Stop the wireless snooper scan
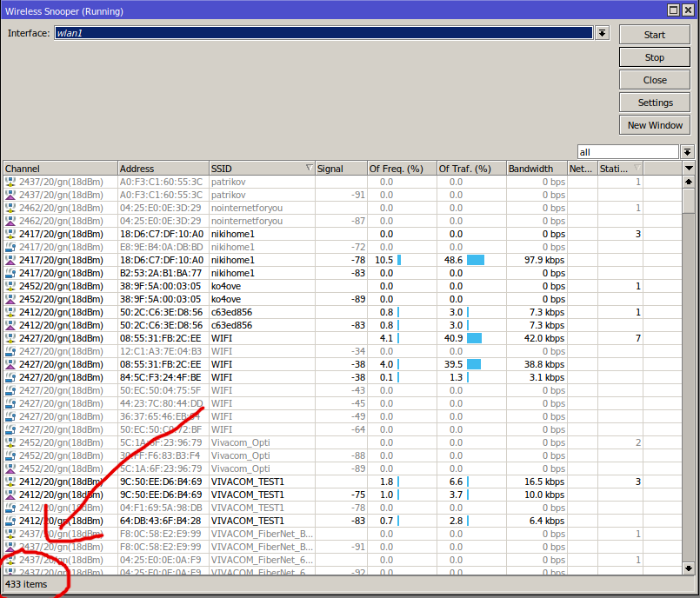 pos(654,57)
